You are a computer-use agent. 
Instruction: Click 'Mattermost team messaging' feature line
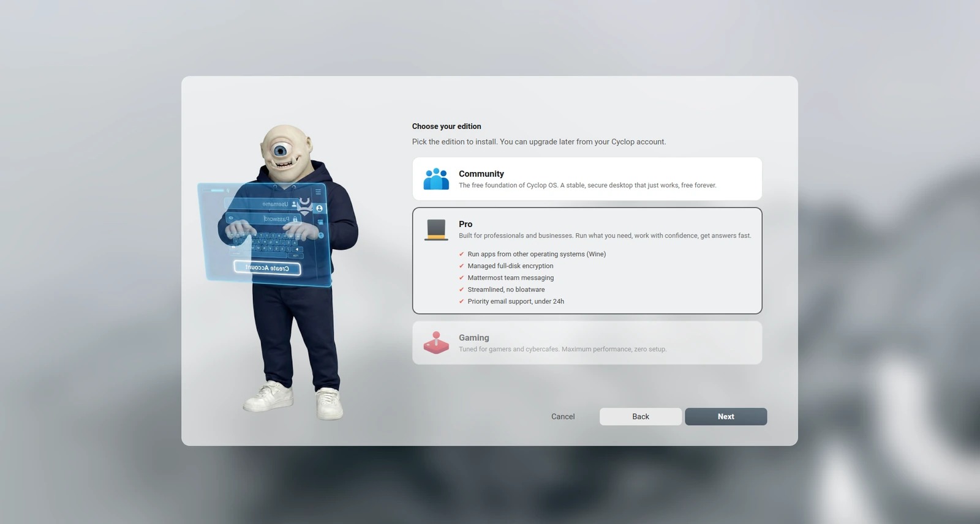click(510, 277)
